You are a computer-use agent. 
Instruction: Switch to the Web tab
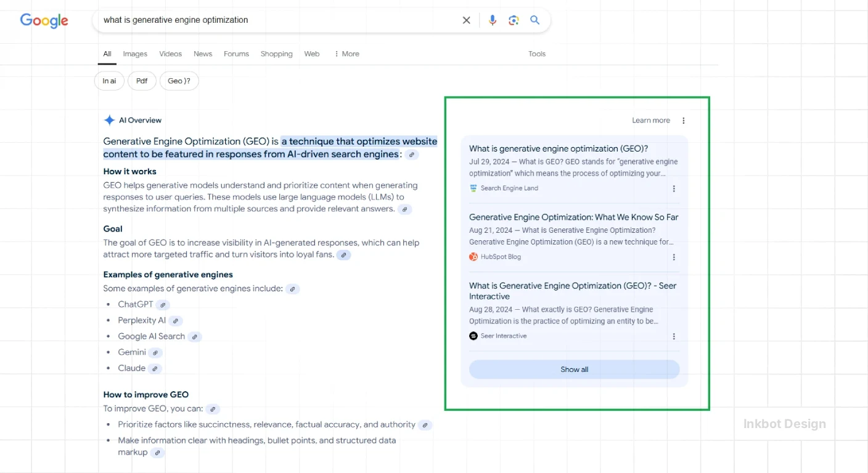(312, 54)
